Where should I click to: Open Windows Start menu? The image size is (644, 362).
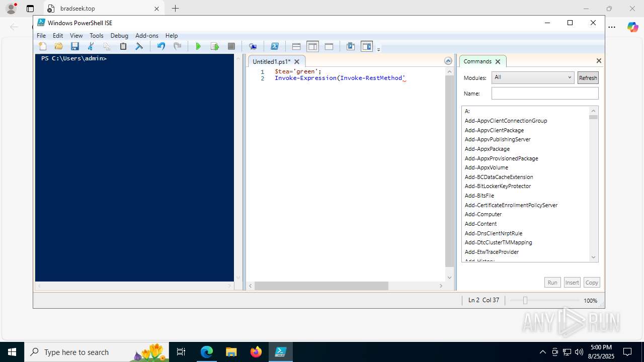coord(12,352)
